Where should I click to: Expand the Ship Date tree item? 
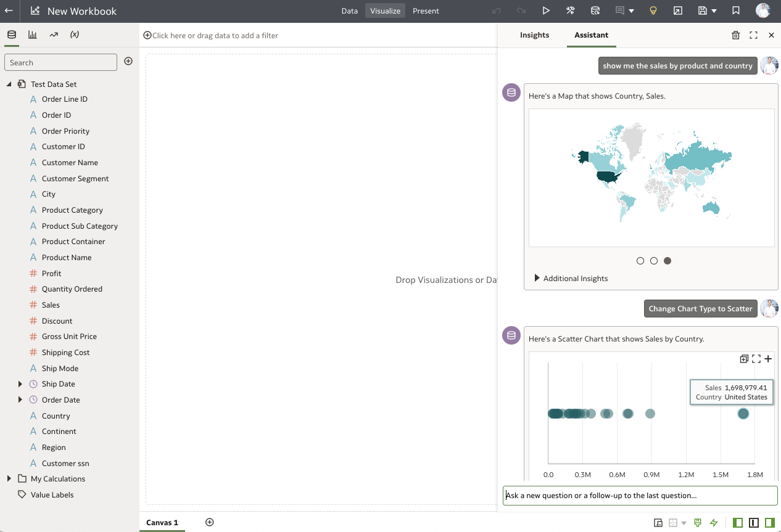click(19, 383)
